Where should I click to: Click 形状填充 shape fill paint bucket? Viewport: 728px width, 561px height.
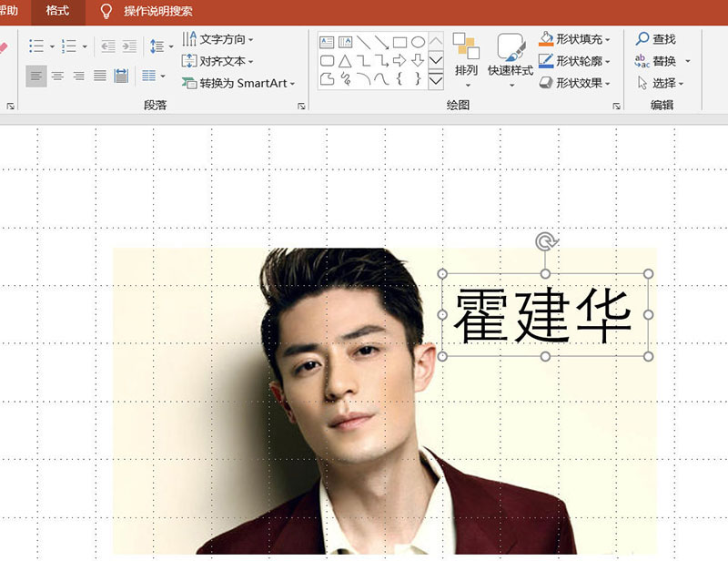coord(546,39)
